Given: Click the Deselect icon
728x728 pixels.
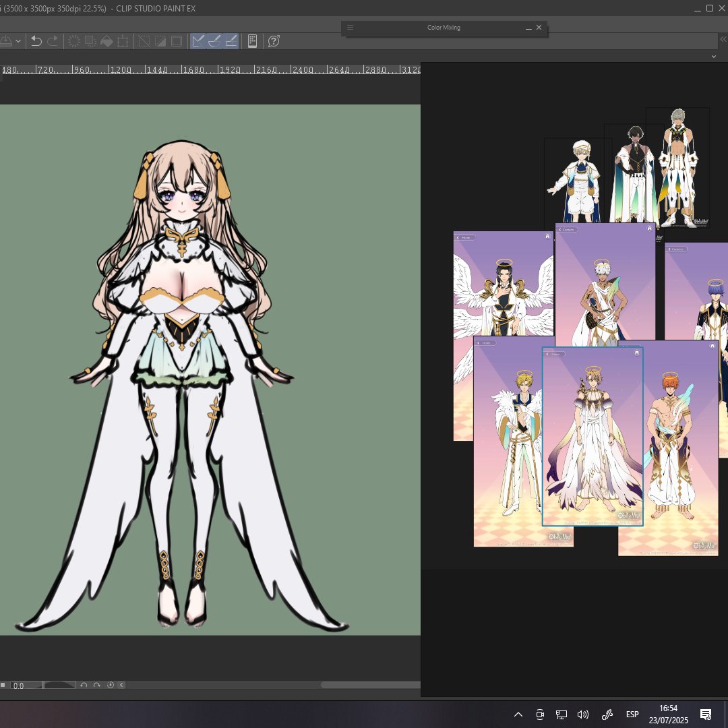Looking at the screenshot, I should pyautogui.click(x=144, y=41).
